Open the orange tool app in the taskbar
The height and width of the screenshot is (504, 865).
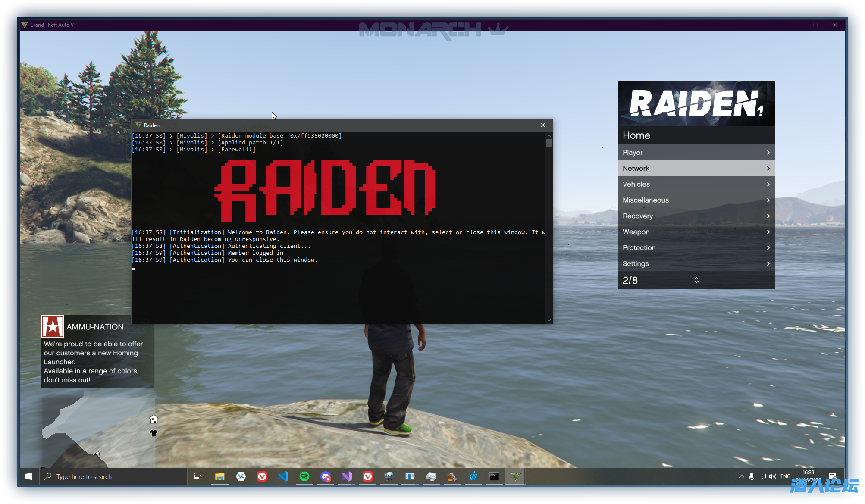(452, 476)
